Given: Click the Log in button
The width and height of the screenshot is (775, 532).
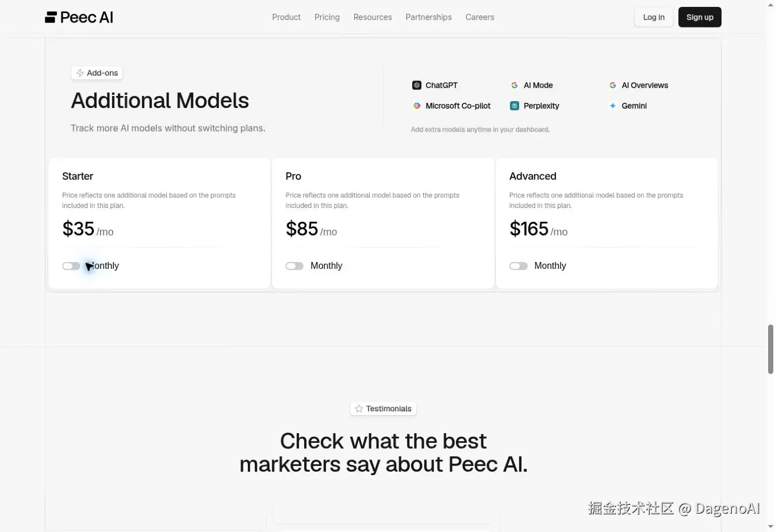Looking at the screenshot, I should 654,17.
